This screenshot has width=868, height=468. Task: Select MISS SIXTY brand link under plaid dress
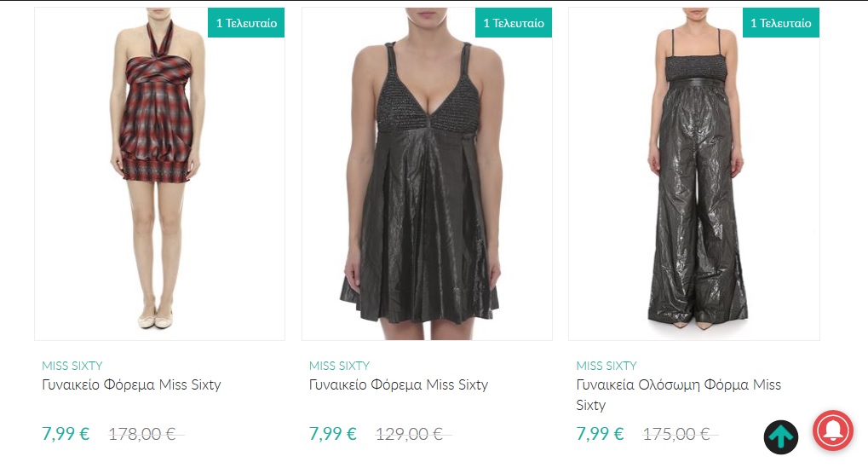click(x=72, y=366)
